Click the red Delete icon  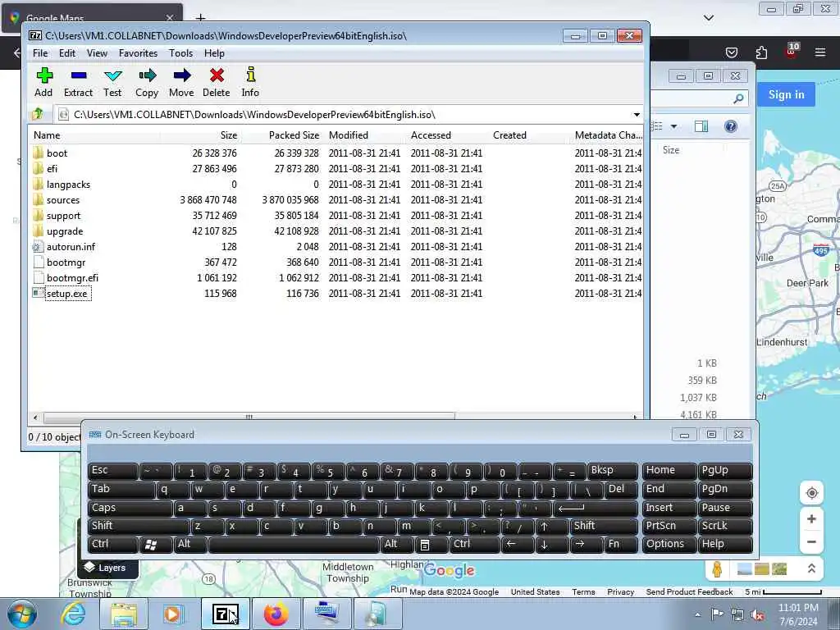point(217,82)
